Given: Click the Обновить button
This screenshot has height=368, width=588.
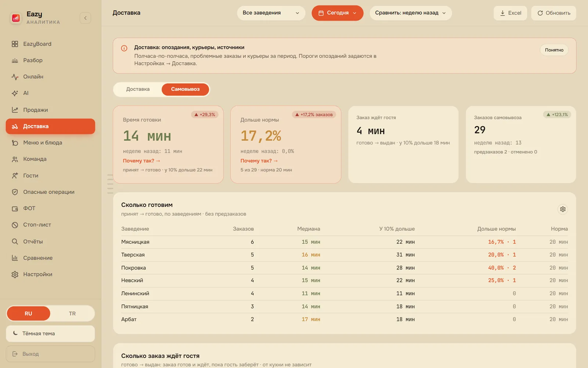Looking at the screenshot, I should (x=553, y=13).
